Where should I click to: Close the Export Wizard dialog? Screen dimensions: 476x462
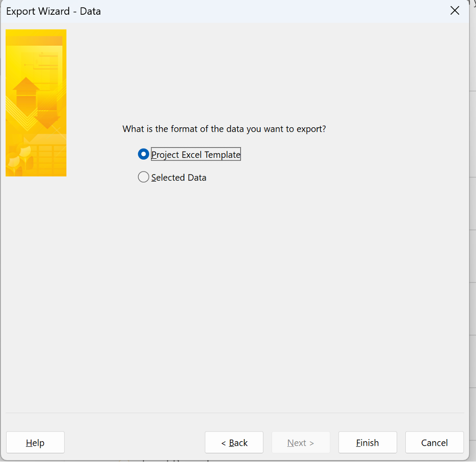454,10
